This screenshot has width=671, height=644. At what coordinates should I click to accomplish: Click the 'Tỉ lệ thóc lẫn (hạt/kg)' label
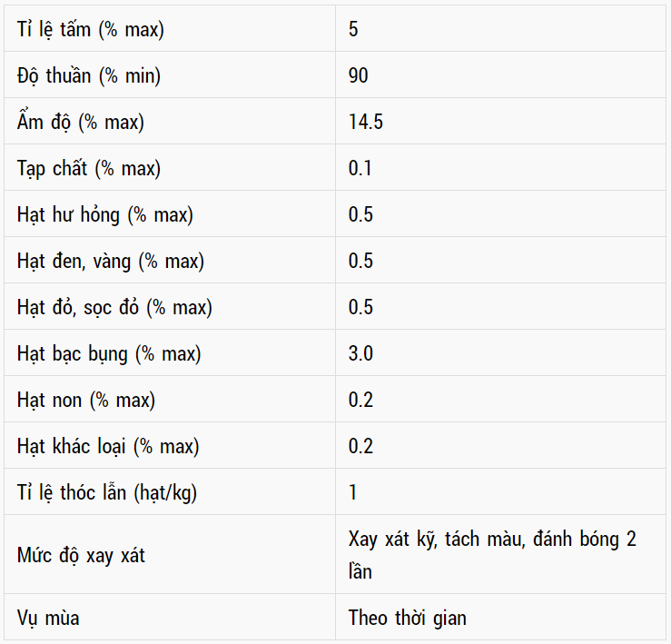point(107,492)
